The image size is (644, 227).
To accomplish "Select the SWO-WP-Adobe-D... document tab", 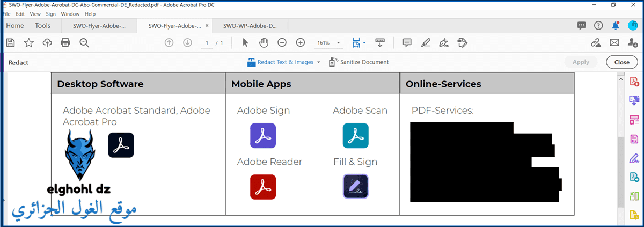I will coord(250,25).
